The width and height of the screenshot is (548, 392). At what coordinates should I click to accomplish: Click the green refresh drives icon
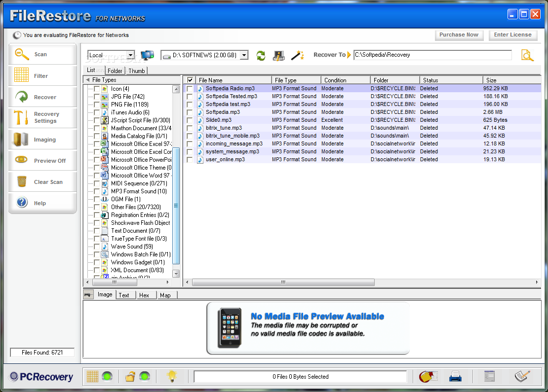pyautogui.click(x=261, y=56)
